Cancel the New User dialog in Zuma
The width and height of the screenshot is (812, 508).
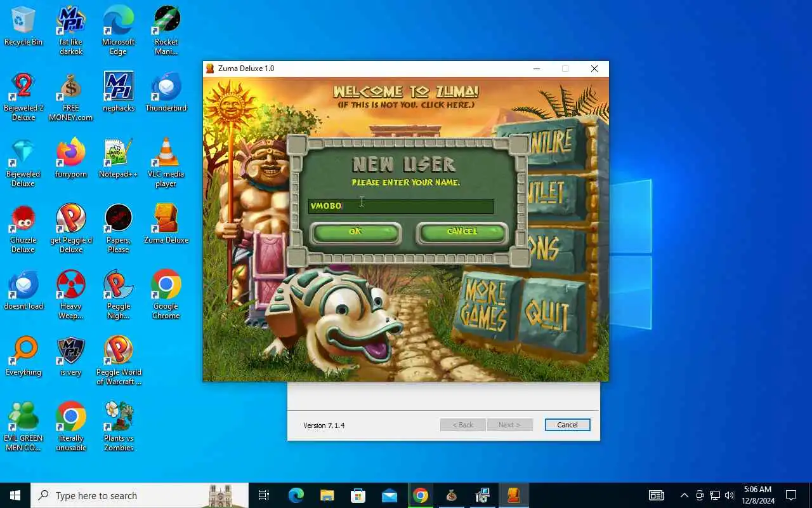pyautogui.click(x=462, y=232)
